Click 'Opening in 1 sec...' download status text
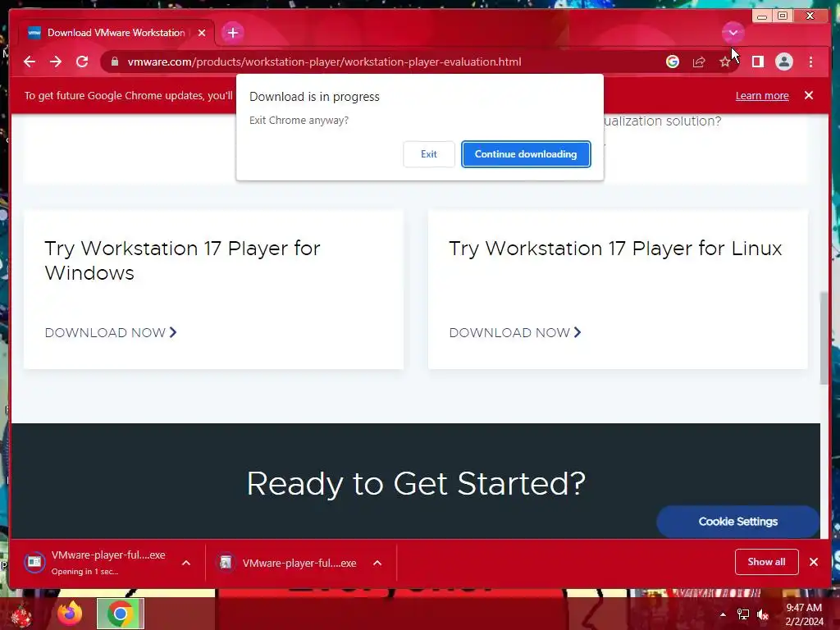The height and width of the screenshot is (630, 840). click(84, 572)
